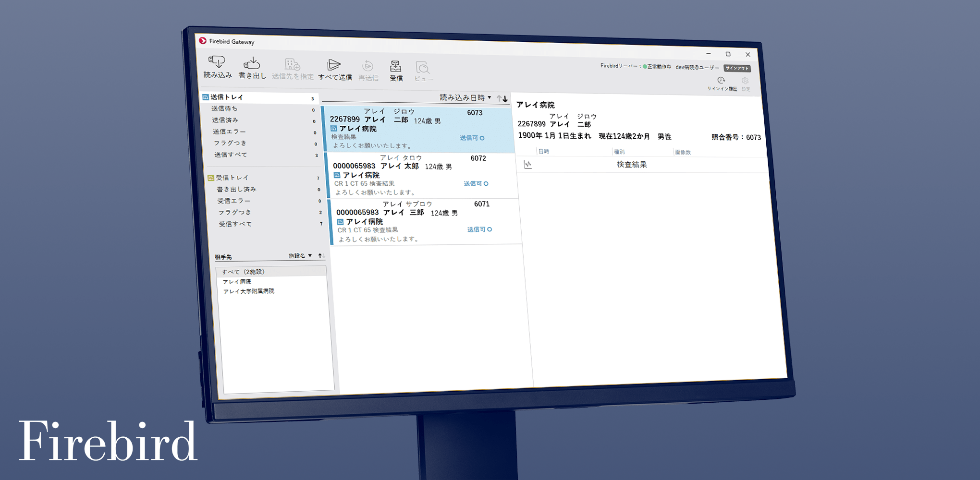Click the 受信 receive toolbar icon
The image size is (980, 480).
[x=395, y=67]
